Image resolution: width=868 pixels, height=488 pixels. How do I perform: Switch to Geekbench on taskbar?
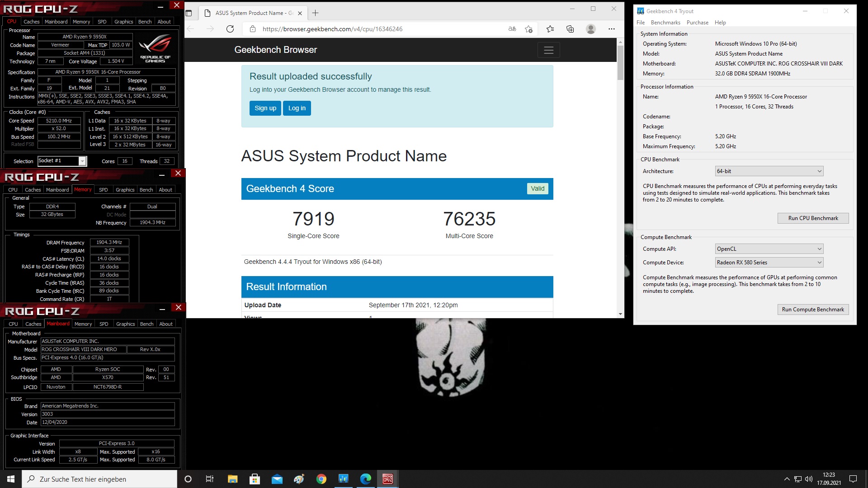coord(343,479)
